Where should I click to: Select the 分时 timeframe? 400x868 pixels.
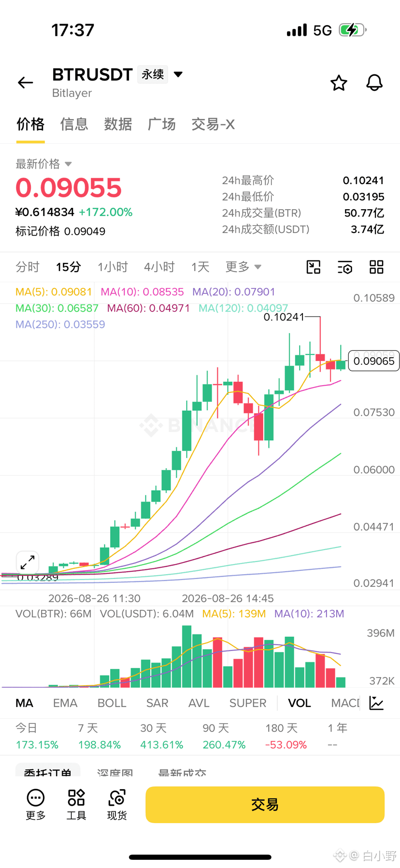point(28,267)
